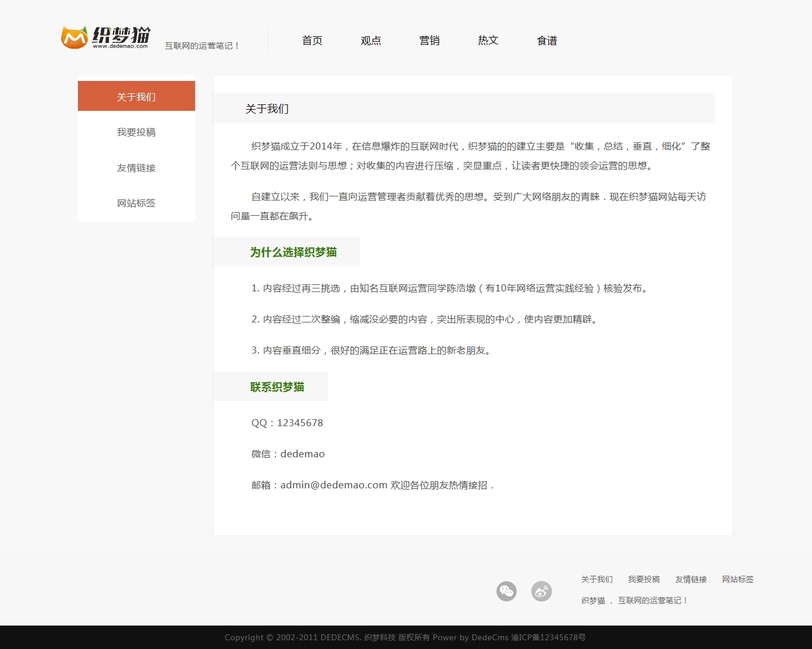This screenshot has height=649, width=812.
Task: Select the 营销 navigation menu item
Action: [x=429, y=40]
